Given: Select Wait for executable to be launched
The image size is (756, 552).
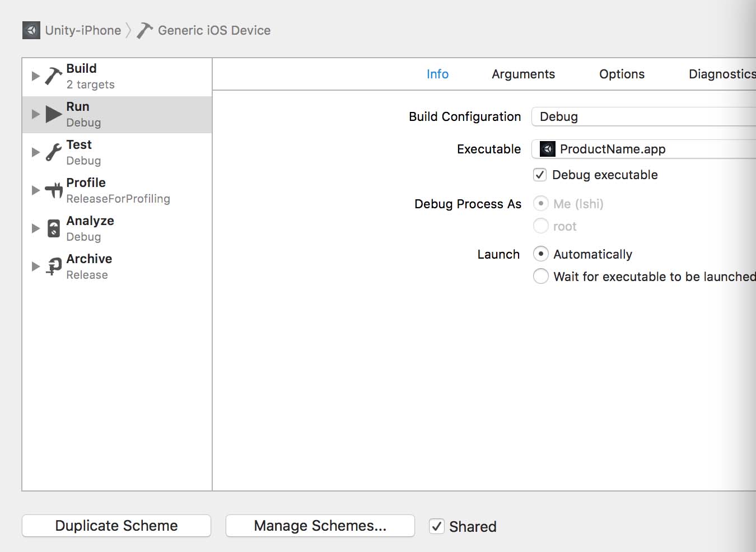Looking at the screenshot, I should 540,277.
